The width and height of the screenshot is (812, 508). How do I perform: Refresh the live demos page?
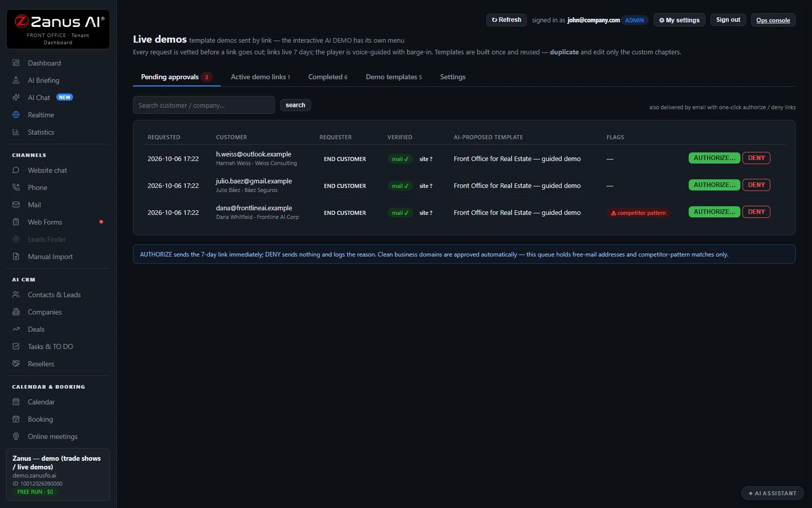506,20
